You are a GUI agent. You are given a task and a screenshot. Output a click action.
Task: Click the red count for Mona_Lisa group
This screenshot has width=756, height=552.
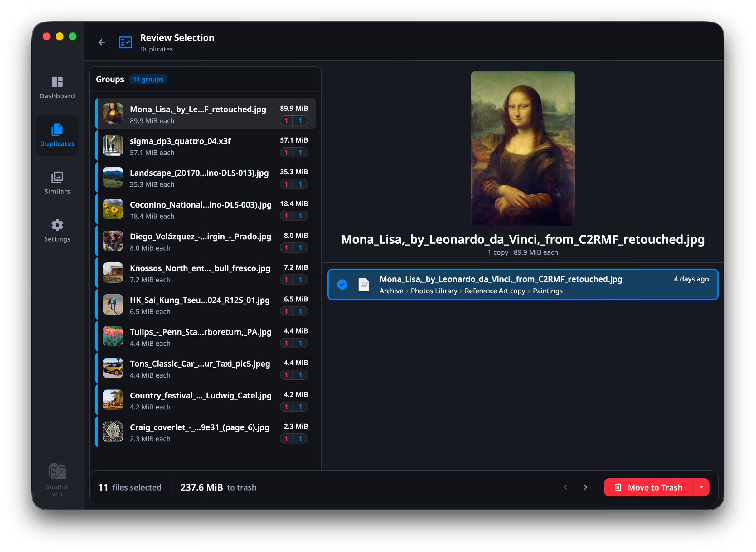(x=286, y=121)
